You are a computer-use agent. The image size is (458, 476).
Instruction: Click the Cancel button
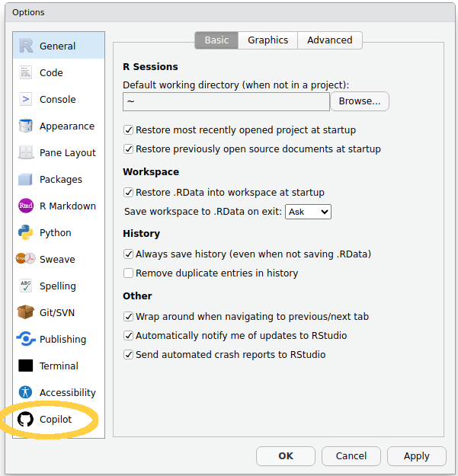[351, 456]
